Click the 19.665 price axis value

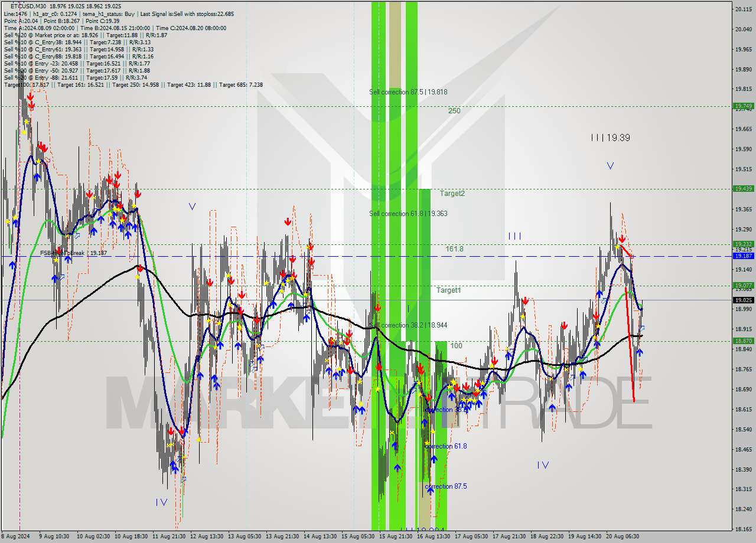coord(744,129)
